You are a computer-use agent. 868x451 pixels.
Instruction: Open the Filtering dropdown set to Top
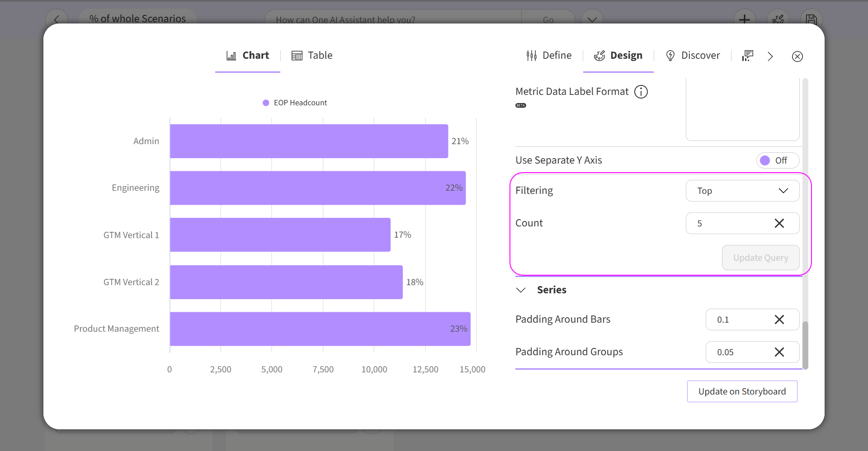[x=742, y=191]
